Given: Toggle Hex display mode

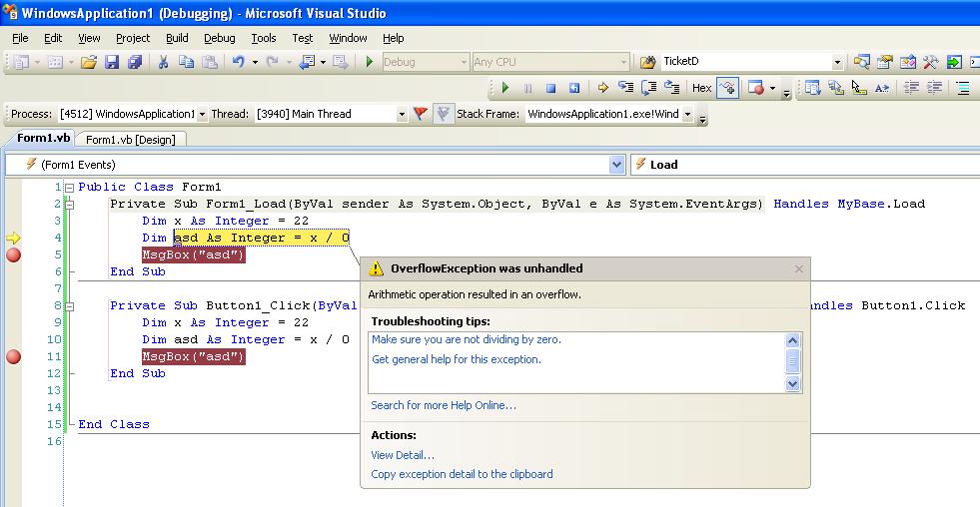Looking at the screenshot, I should click(x=702, y=88).
